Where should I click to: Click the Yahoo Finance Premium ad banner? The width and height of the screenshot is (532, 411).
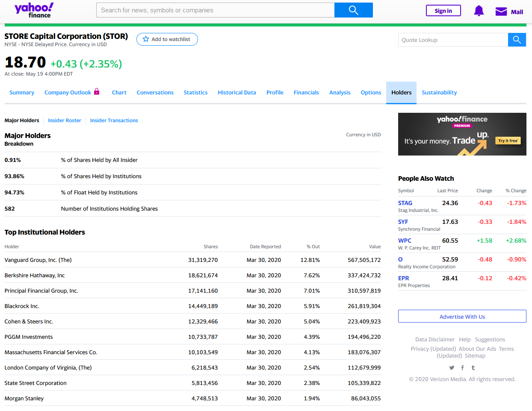pos(462,134)
